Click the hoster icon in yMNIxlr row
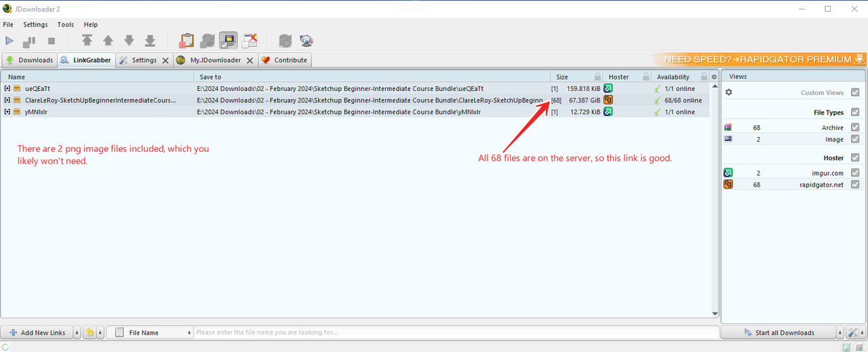Image resolution: width=868 pixels, height=352 pixels. (x=608, y=112)
